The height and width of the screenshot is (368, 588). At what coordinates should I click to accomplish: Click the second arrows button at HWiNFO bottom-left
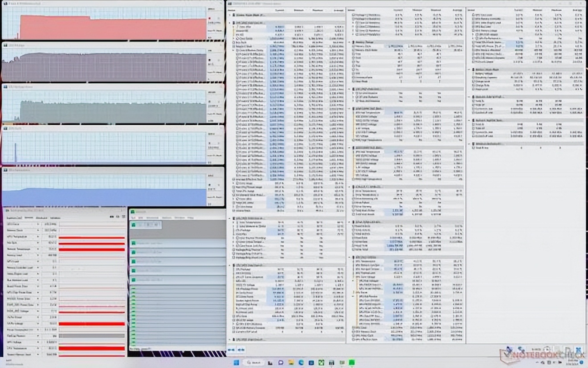point(241,350)
